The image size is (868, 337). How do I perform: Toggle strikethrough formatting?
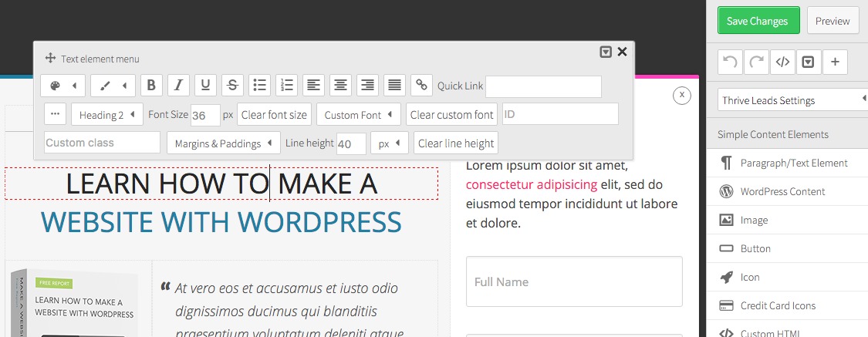click(232, 86)
